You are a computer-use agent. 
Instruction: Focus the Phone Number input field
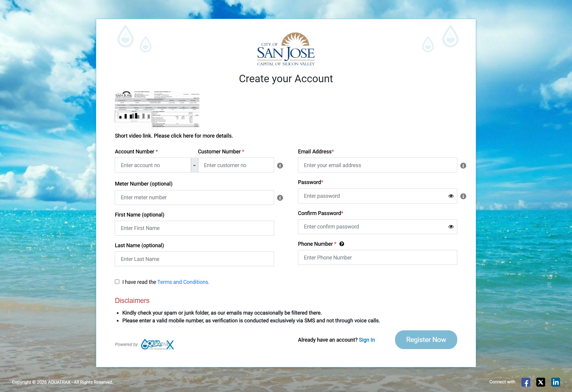pyautogui.click(x=377, y=258)
